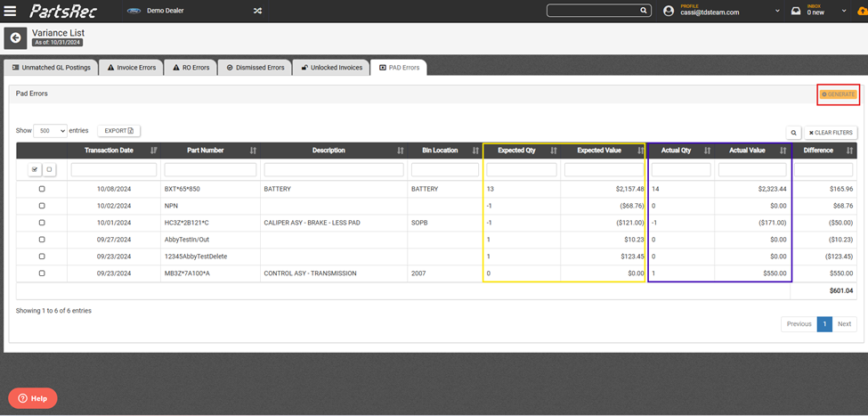Viewport: 868px width, 416px height.
Task: Click the back arrow button
Action: [15, 37]
